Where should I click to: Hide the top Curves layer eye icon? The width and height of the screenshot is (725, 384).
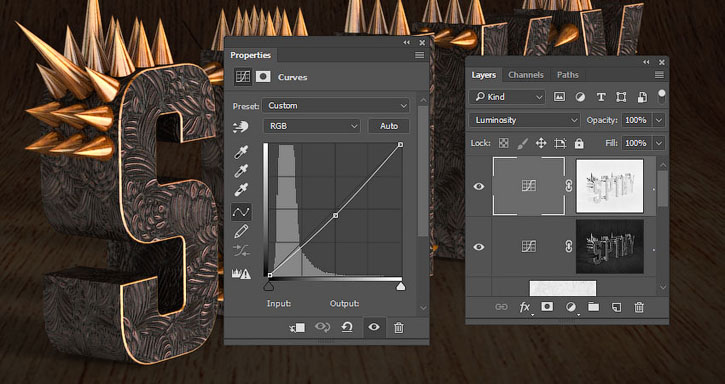pos(479,186)
